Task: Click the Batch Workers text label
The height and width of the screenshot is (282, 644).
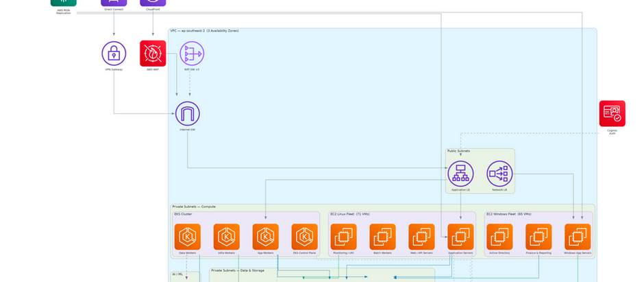Action: click(x=383, y=252)
